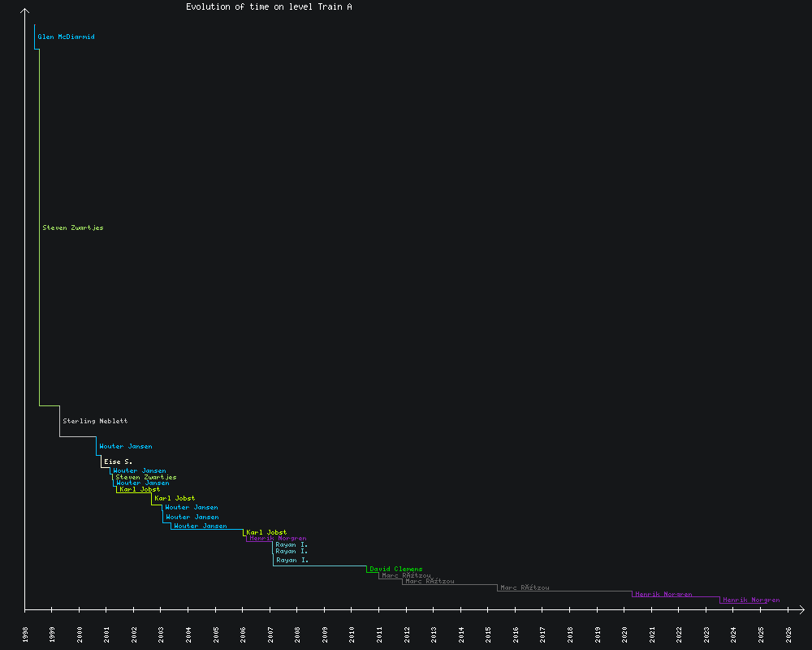812x650 pixels.
Task: Click the rightmost Henrik Norgren label
Action: (751, 600)
